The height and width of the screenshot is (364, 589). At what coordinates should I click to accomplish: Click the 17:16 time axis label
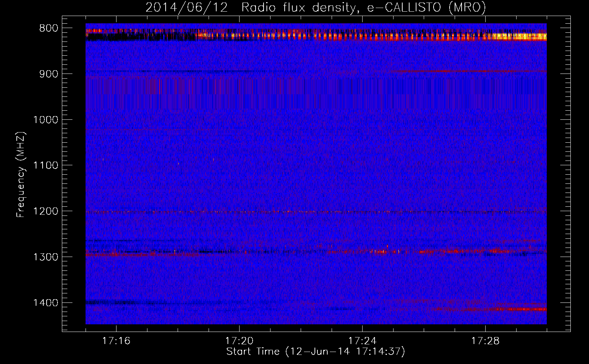pos(116,341)
